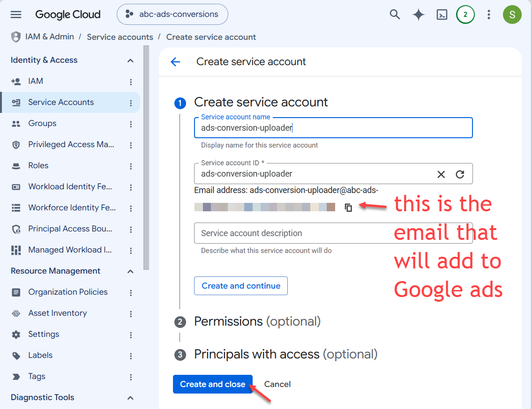Viewport: 532px width, 409px height.
Task: Expand Principals with access (optional) step
Action: [285, 354]
